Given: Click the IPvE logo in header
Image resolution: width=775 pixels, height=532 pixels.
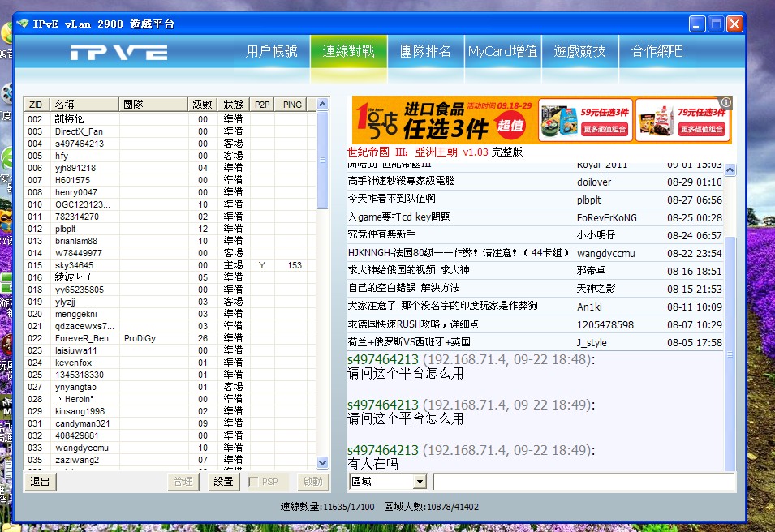Looking at the screenshot, I should (118, 53).
